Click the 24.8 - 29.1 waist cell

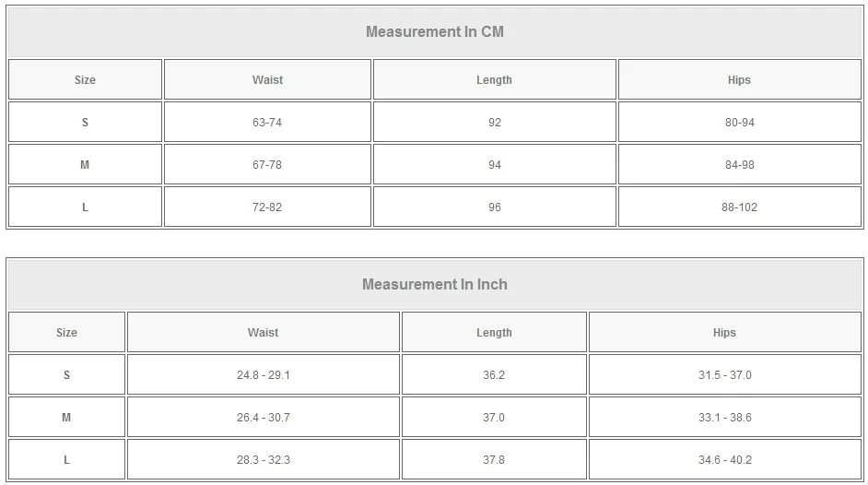[263, 375]
